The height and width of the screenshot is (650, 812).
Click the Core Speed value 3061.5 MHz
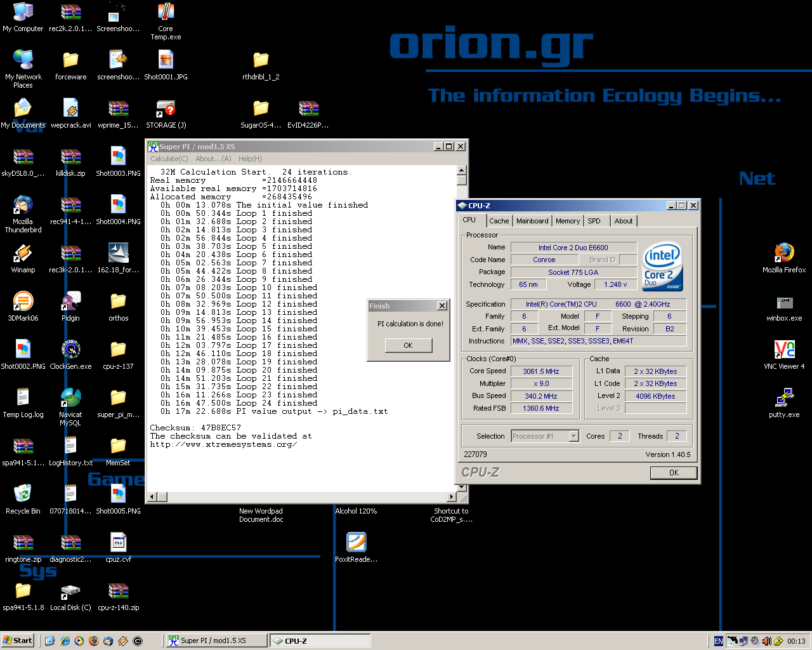pos(541,371)
